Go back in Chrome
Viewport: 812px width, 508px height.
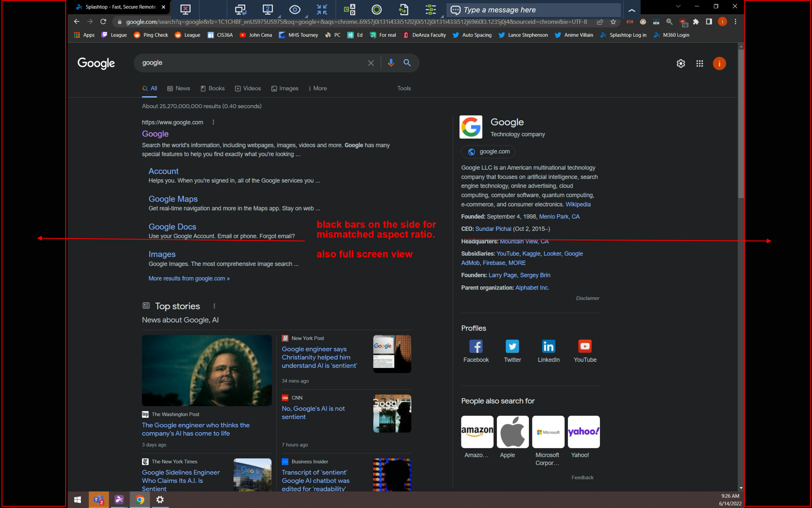(x=76, y=22)
